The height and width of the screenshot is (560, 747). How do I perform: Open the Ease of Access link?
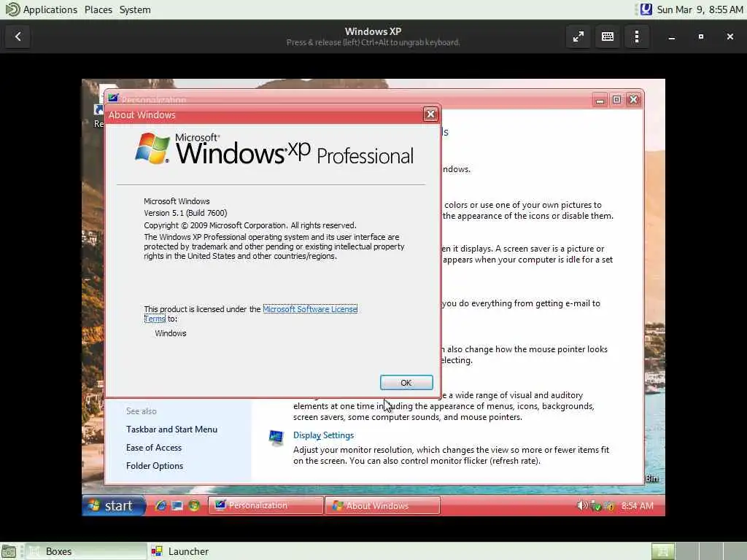(154, 448)
